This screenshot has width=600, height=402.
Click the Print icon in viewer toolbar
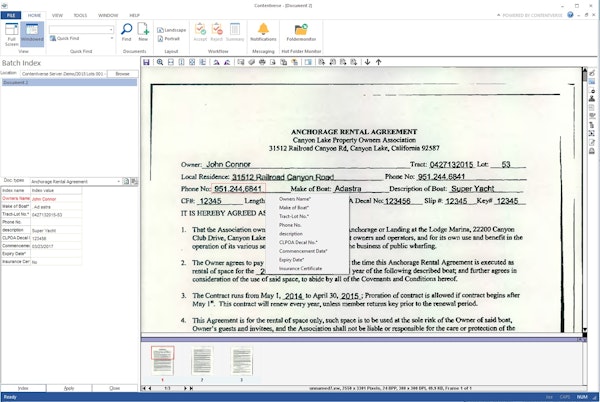click(262, 62)
